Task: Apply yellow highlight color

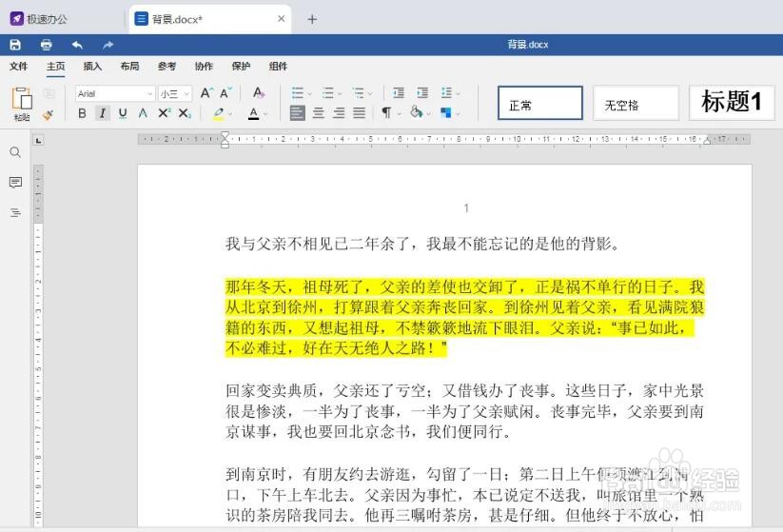Action: (218, 114)
